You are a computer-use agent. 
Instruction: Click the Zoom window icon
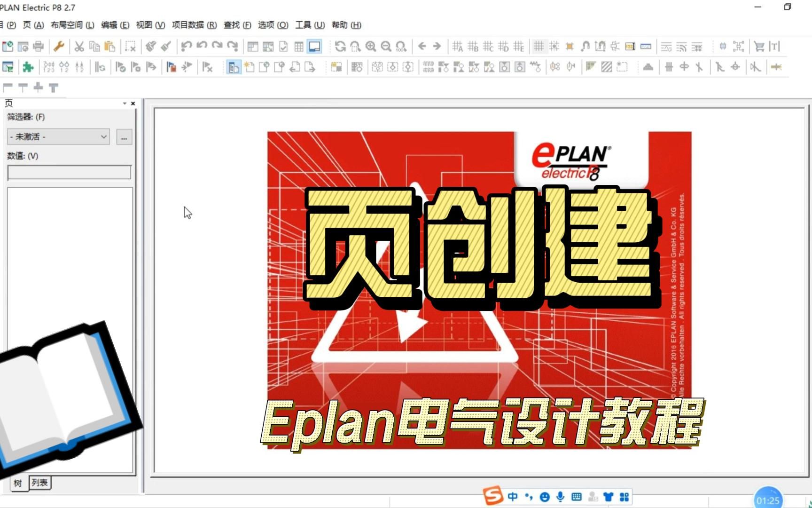click(355, 46)
